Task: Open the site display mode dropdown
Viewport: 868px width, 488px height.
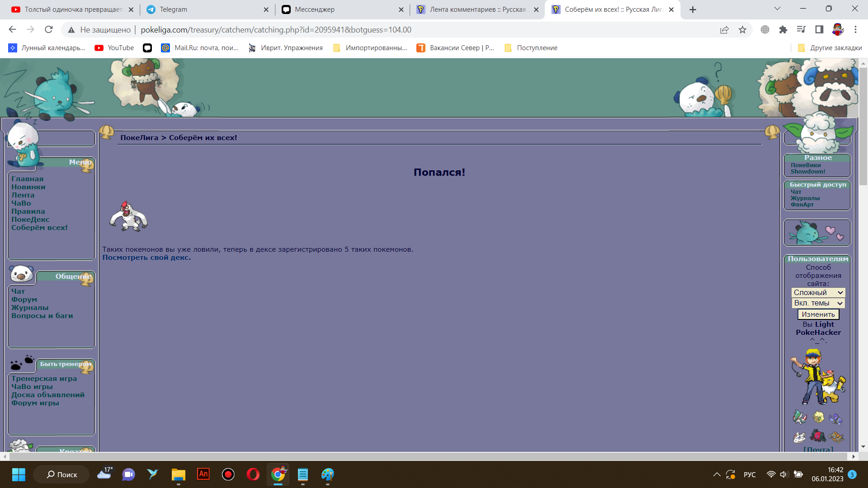Action: (x=818, y=292)
